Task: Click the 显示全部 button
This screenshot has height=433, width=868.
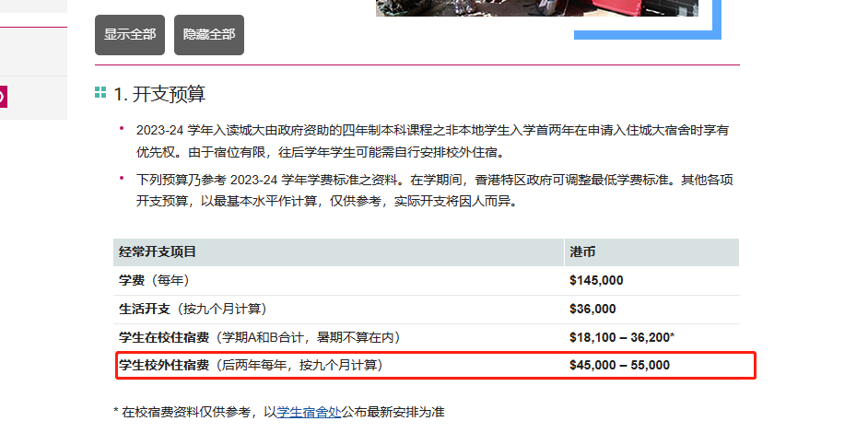Action: (130, 34)
